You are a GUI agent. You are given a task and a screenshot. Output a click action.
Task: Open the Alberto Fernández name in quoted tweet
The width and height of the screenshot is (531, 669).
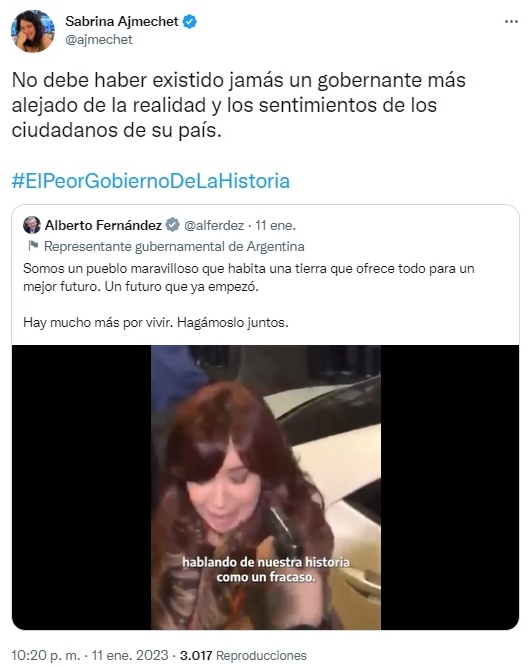103,225
